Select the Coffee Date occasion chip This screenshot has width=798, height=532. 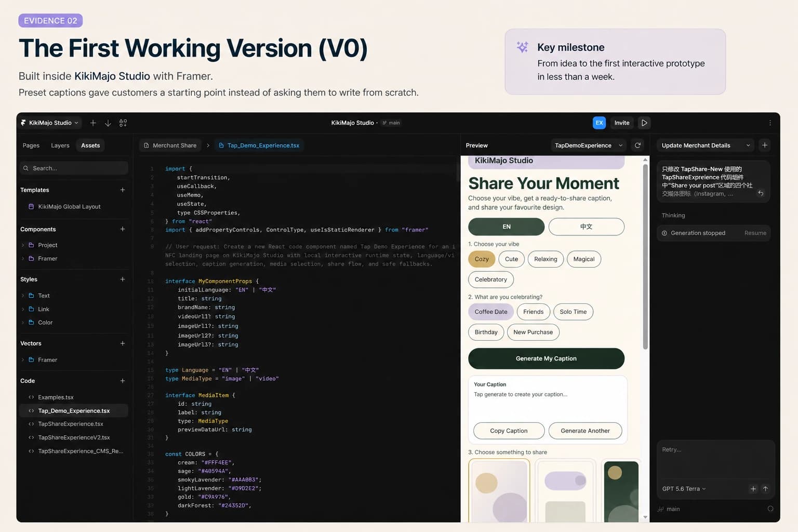pyautogui.click(x=491, y=312)
